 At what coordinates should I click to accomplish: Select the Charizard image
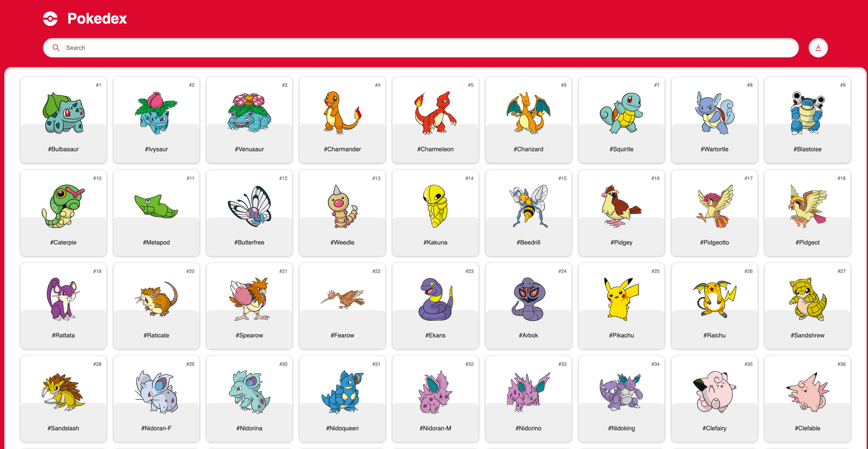(x=529, y=113)
